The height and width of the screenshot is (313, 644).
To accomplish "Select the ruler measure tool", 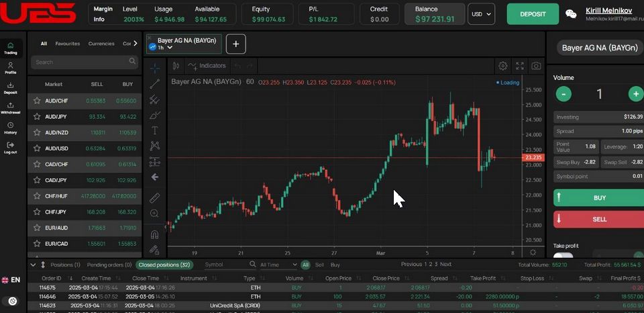I will tap(155, 197).
